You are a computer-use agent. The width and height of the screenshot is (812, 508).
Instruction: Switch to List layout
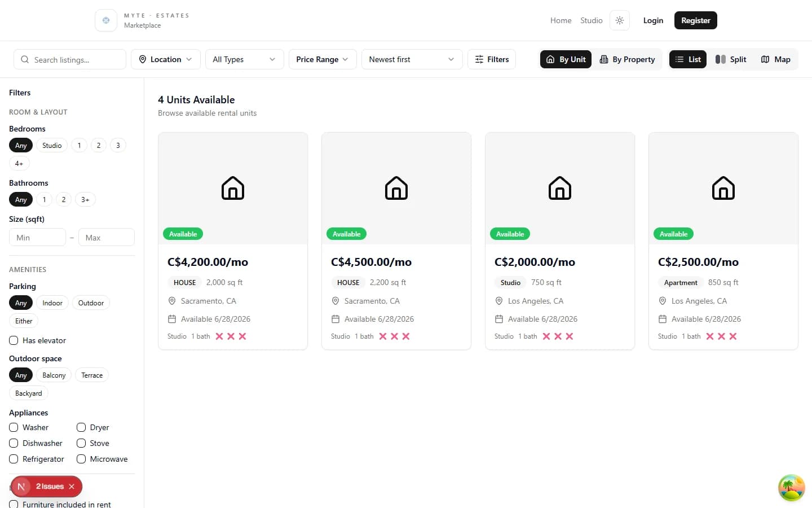click(x=688, y=59)
